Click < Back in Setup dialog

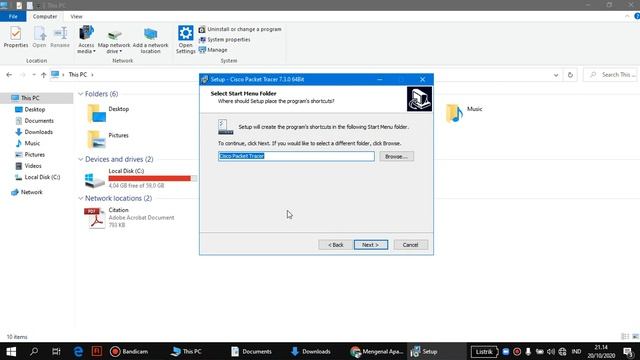[x=336, y=245]
